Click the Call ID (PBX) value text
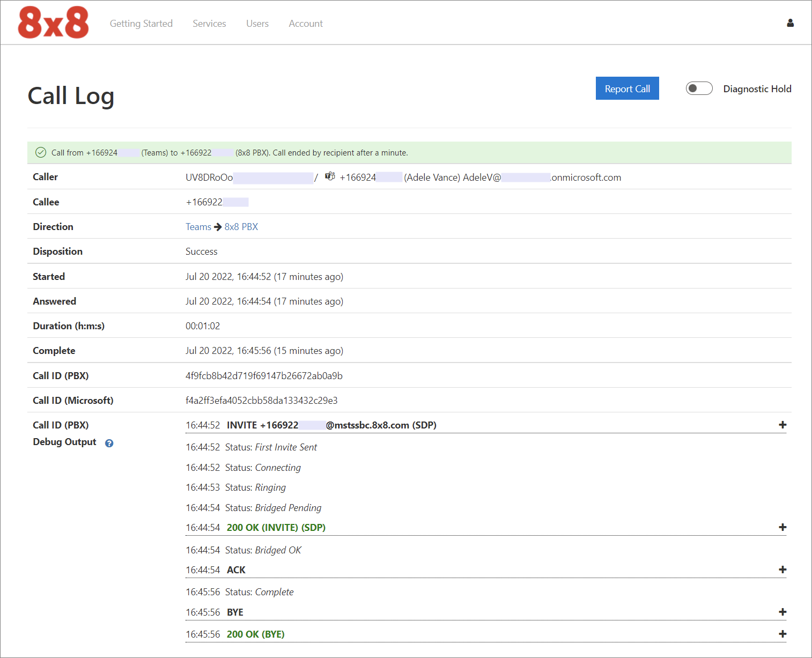 264,376
